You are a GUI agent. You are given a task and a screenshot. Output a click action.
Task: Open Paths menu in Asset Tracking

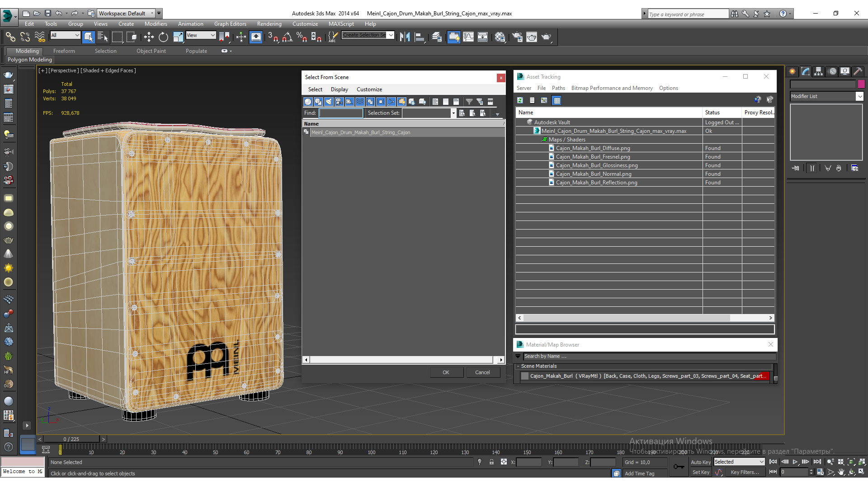click(558, 88)
